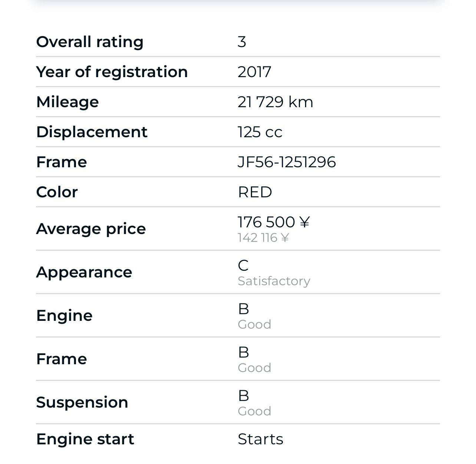Select the 176 500 ¥ price
The height and width of the screenshot is (464, 476).
coord(273,222)
